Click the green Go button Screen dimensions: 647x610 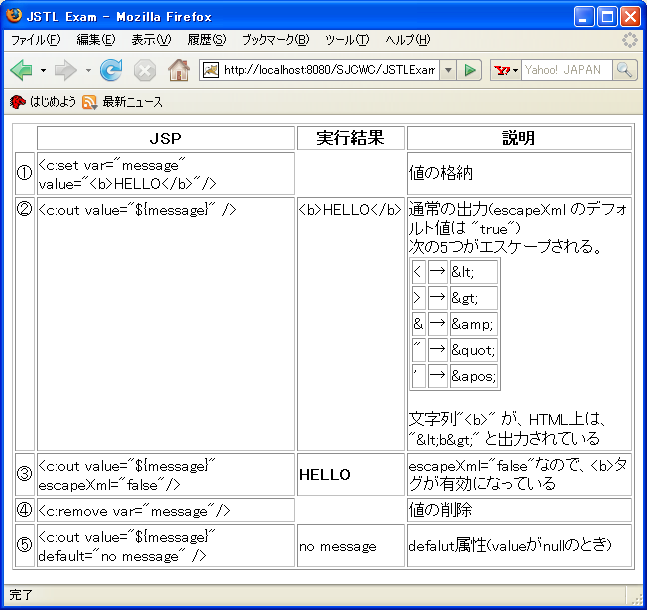(x=470, y=70)
